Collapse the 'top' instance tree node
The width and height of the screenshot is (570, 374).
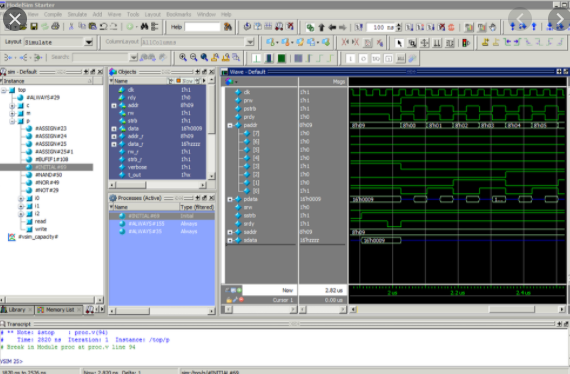[4, 90]
